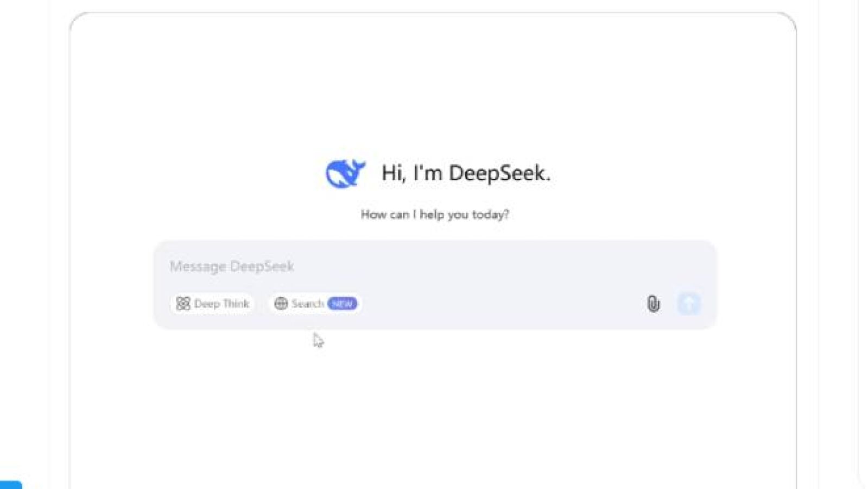Toggle the Deep Think mode
868x489 pixels.
212,304
